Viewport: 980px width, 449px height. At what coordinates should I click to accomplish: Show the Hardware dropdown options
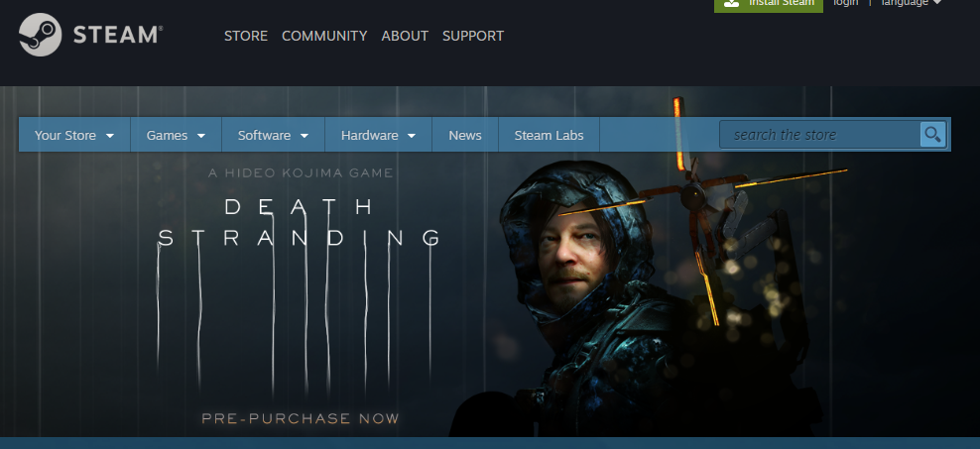pyautogui.click(x=378, y=136)
